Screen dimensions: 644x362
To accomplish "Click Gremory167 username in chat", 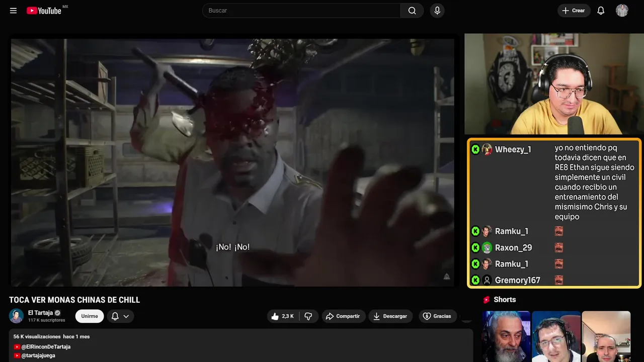I will coord(517,280).
